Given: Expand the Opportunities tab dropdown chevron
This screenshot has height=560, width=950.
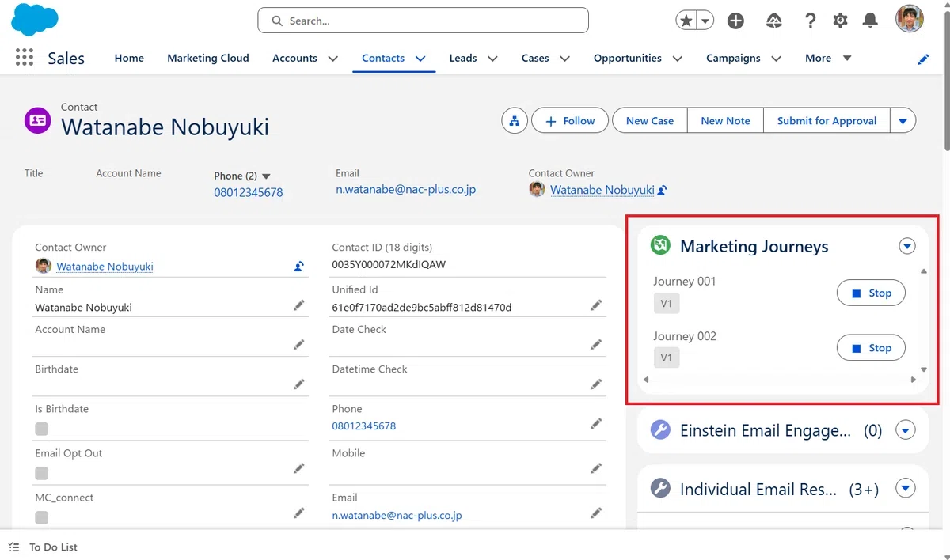Looking at the screenshot, I should coord(678,59).
